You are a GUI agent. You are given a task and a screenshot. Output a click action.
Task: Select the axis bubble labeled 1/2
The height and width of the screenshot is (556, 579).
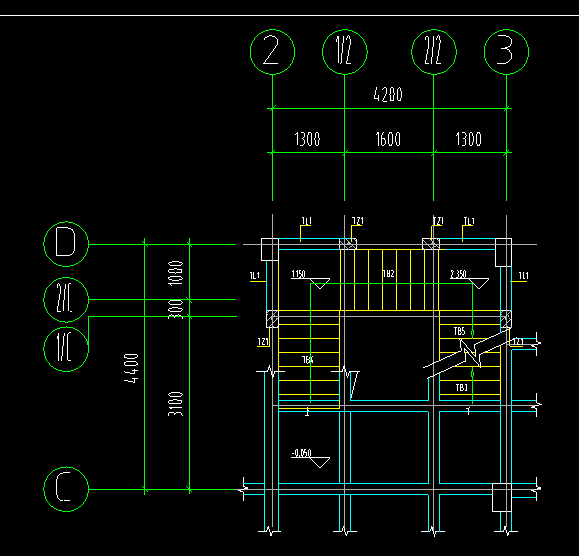tap(345, 52)
